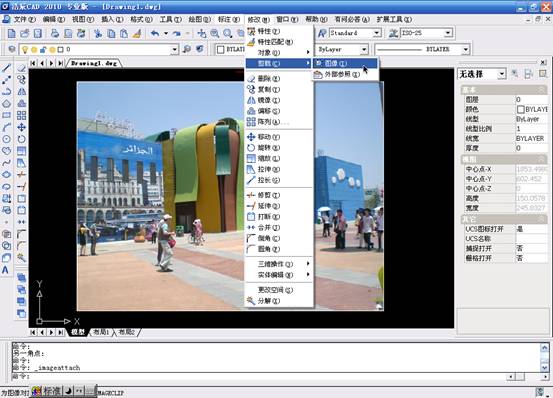This screenshot has width=553, height=398.
Task: Open the Layer Properties Manager icon
Action: click(x=11, y=49)
